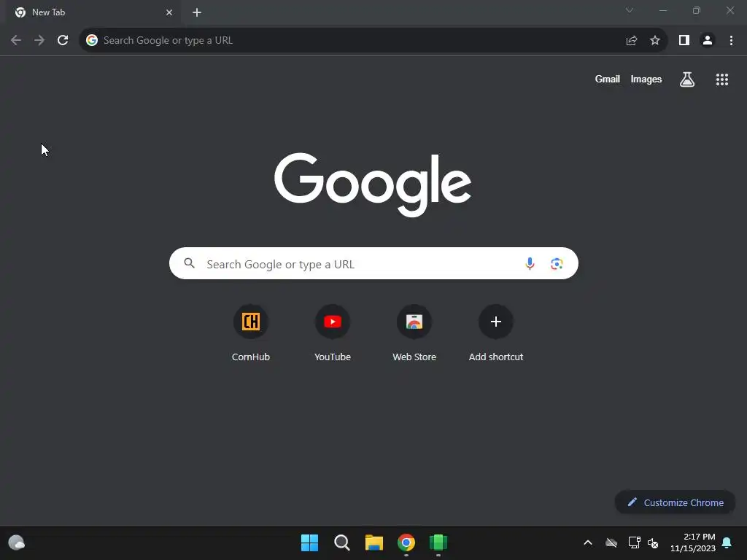747x560 pixels.
Task: Open Windows taskbar search
Action: [341, 542]
